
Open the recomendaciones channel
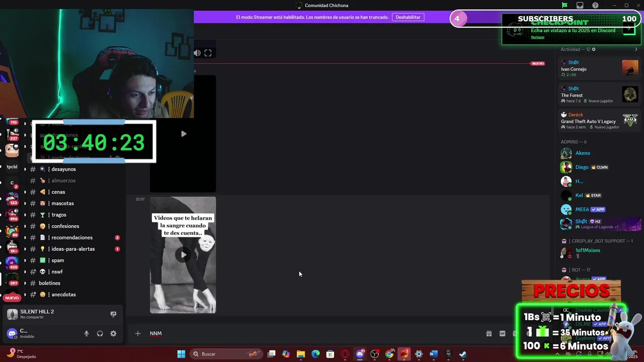coord(74,238)
